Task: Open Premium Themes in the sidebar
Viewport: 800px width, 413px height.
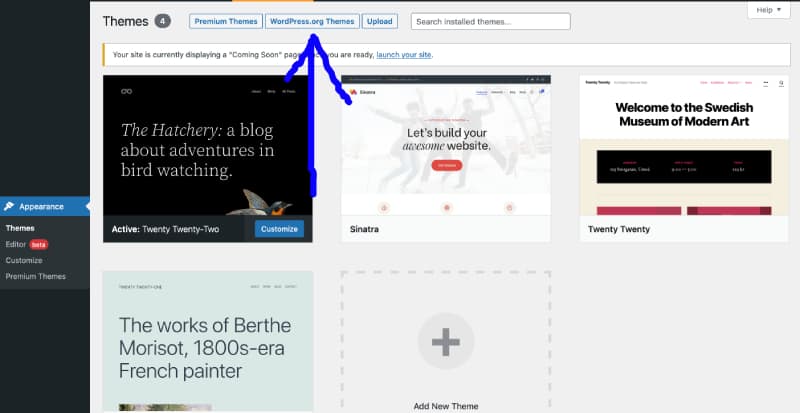Action: coord(35,276)
